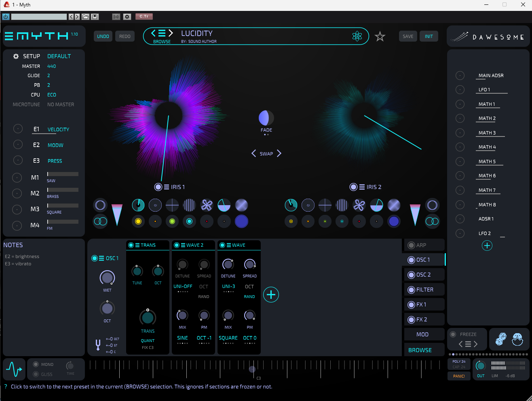The width and height of the screenshot is (532, 401).
Task: Click the INIT button
Action: click(x=429, y=36)
